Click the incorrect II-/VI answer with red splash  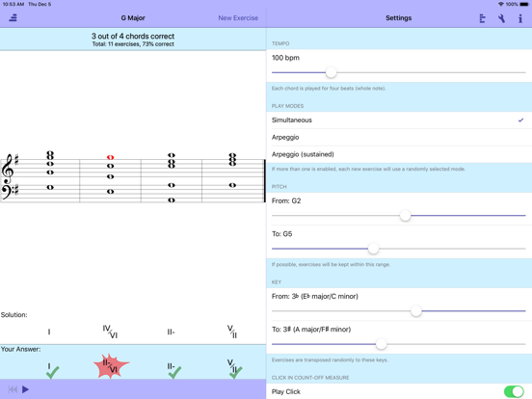[x=111, y=366]
